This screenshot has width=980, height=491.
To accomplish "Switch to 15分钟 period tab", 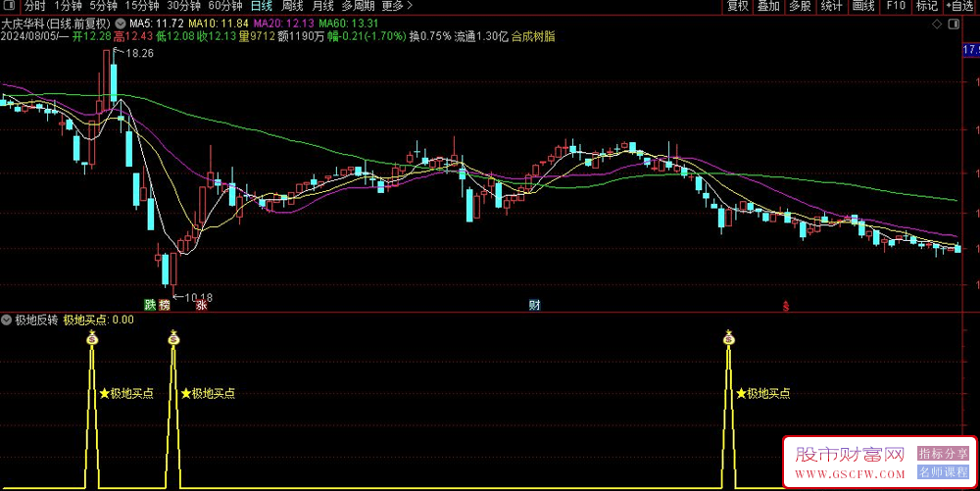I will click(142, 6).
